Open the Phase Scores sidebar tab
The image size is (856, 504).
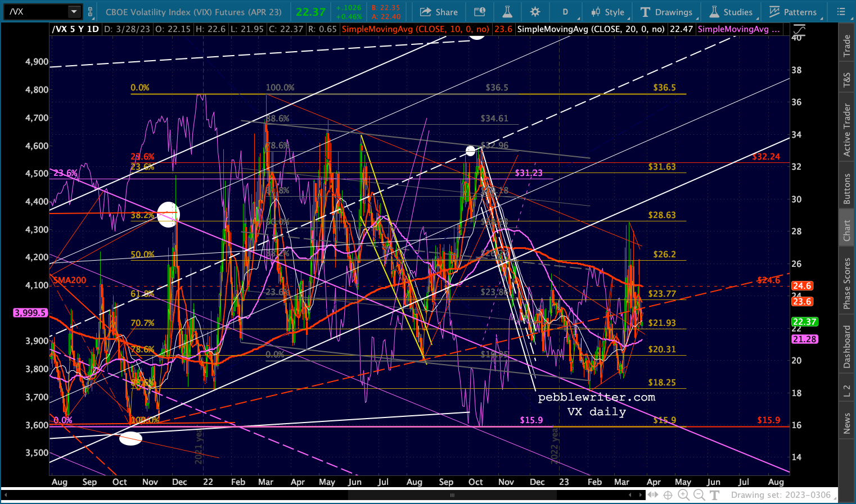coord(846,283)
